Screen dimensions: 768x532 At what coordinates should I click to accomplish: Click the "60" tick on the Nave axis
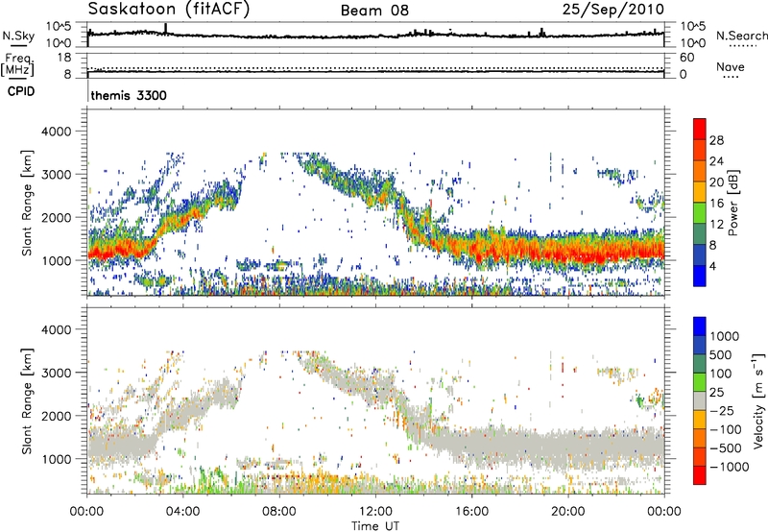pos(687,58)
